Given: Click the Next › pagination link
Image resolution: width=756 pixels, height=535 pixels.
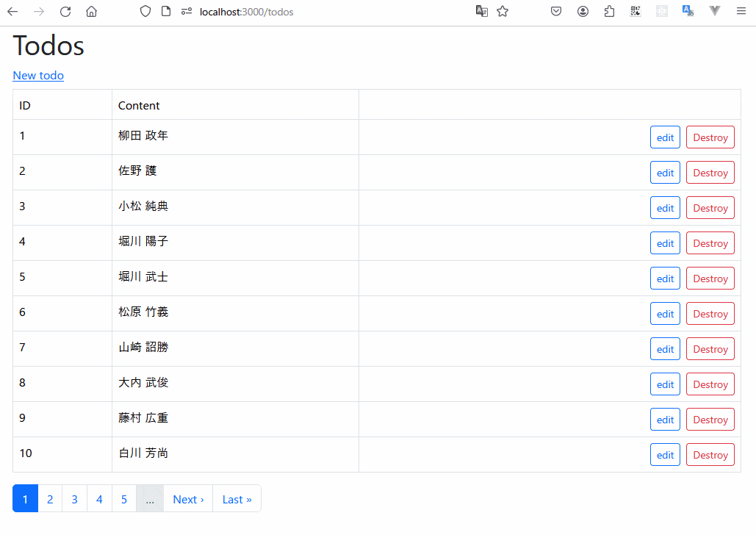Looking at the screenshot, I should tap(188, 499).
